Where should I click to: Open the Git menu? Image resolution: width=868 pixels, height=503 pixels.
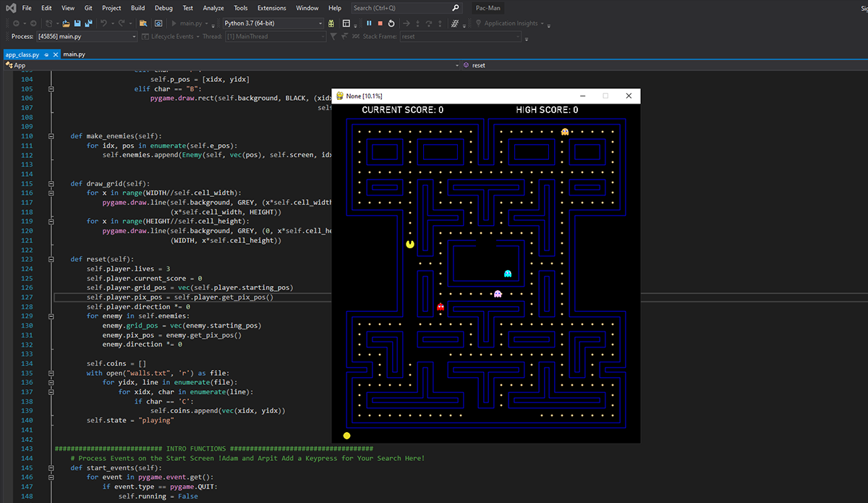[88, 8]
